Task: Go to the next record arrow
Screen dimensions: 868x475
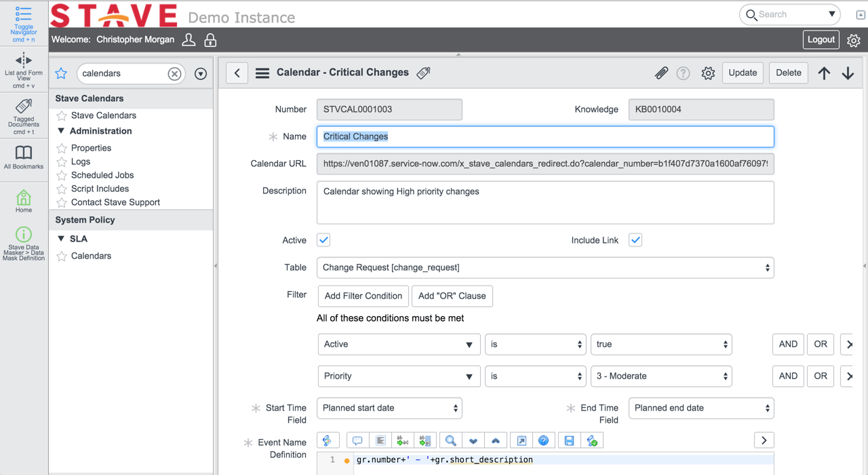Action: [848, 73]
